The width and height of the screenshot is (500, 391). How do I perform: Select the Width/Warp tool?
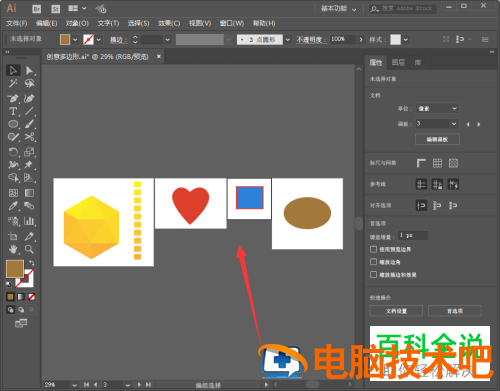tap(13, 165)
